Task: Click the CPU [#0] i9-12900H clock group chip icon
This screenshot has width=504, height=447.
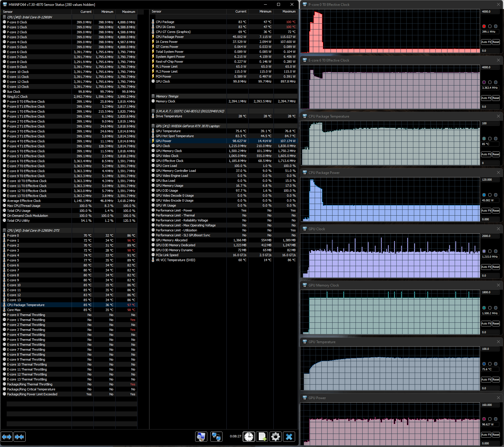Action: click(4, 17)
